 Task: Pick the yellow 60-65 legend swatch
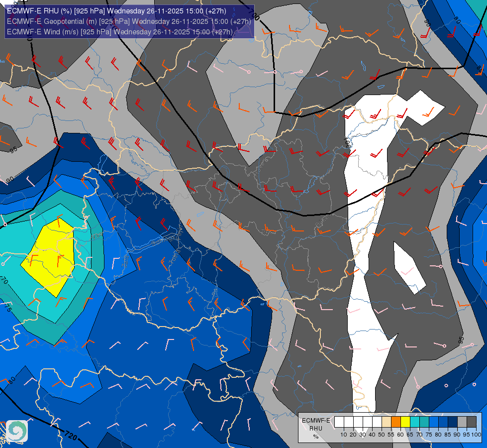coord(405,422)
